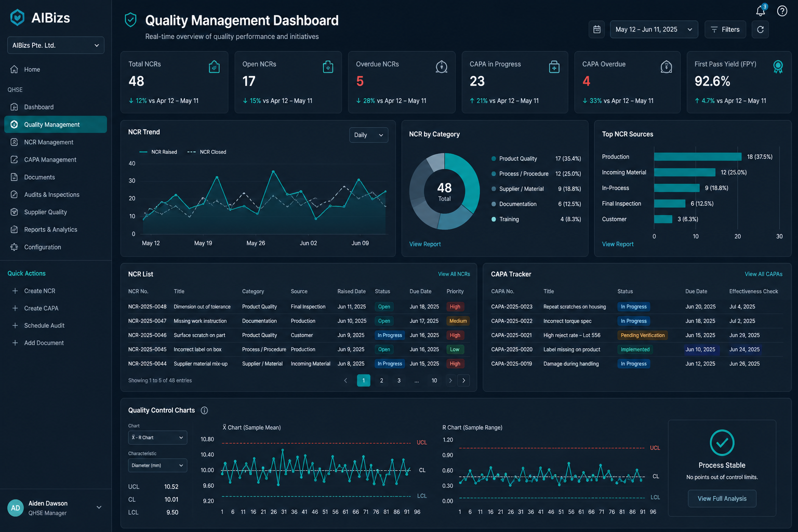The height and width of the screenshot is (532, 798).
Task: Click the AD user avatar
Action: coord(16,508)
